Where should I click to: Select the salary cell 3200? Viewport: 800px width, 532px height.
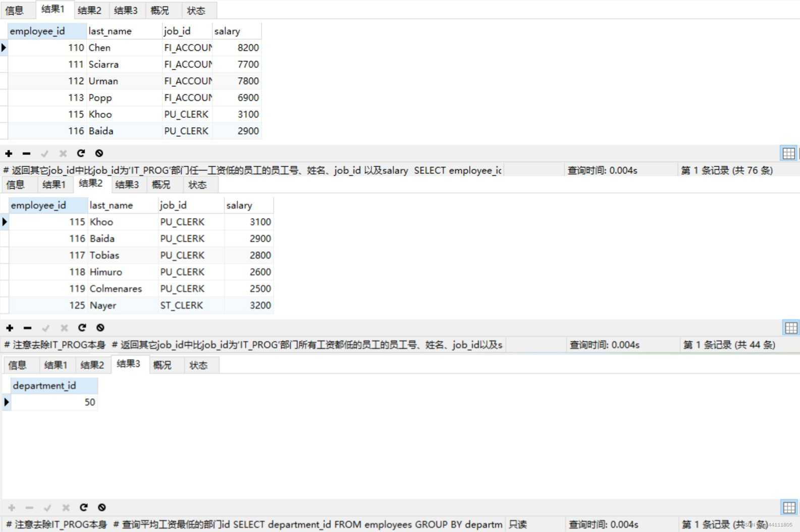249,305
